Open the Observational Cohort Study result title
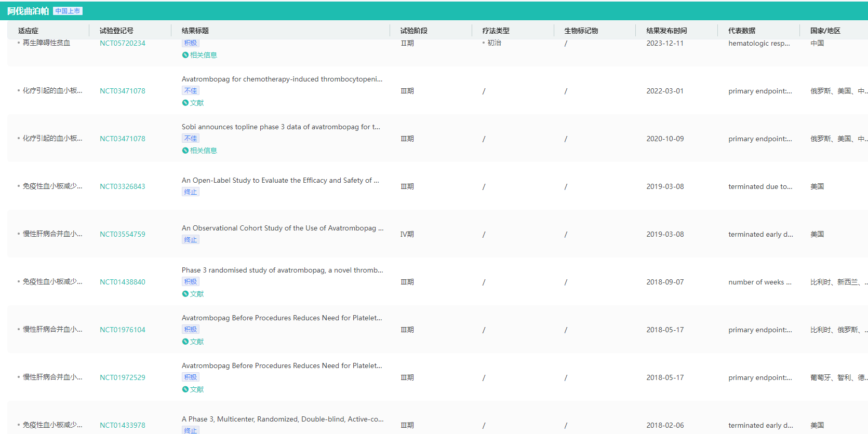 point(282,228)
